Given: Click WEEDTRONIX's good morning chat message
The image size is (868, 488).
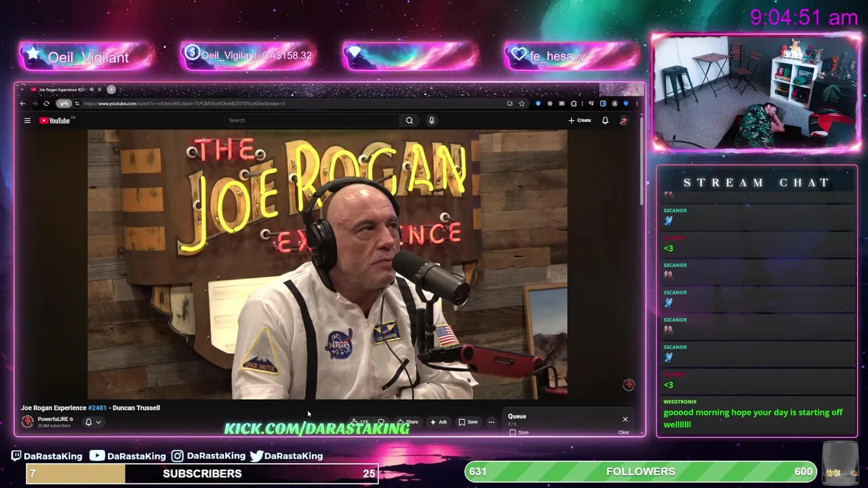Looking at the screenshot, I should (x=753, y=418).
